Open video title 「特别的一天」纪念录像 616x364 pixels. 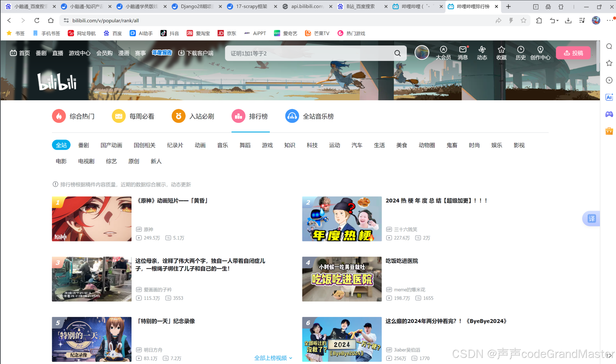166,321
